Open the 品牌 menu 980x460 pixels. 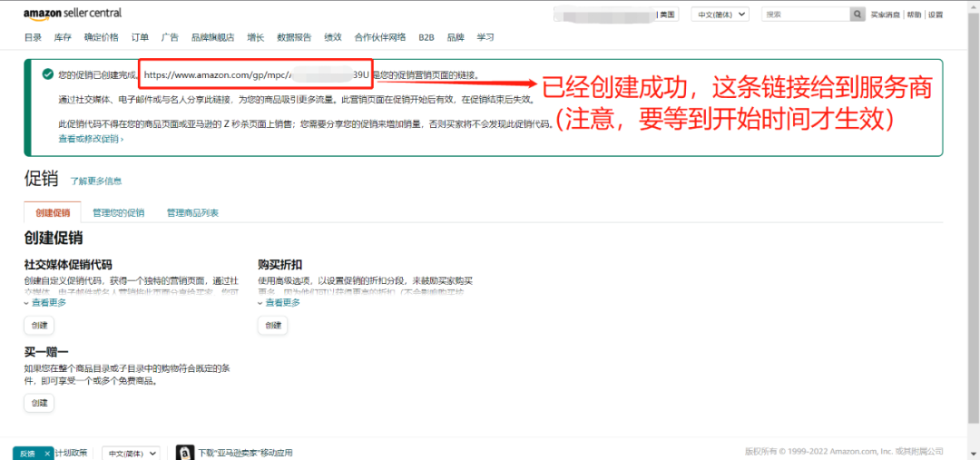pos(456,37)
